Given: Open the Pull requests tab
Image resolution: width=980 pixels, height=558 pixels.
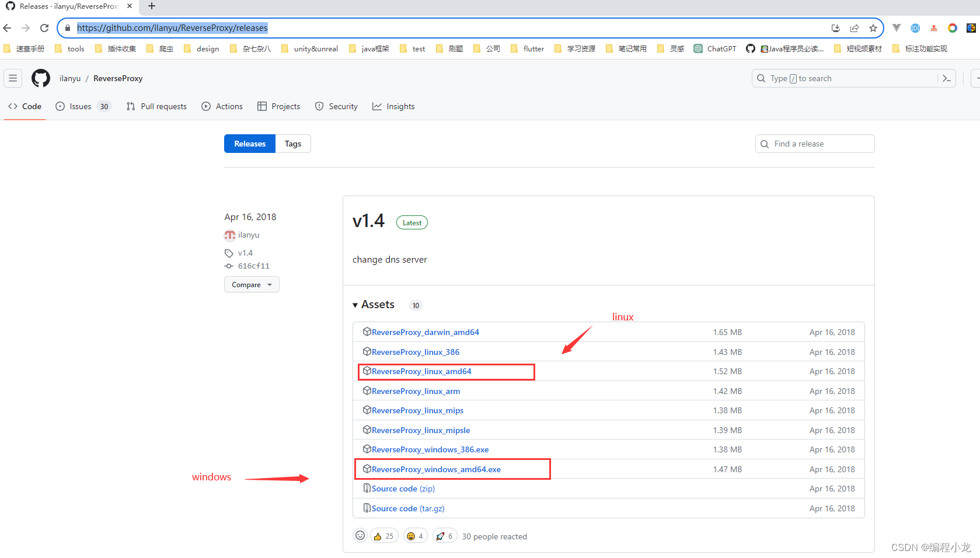Looking at the screenshot, I should point(156,106).
